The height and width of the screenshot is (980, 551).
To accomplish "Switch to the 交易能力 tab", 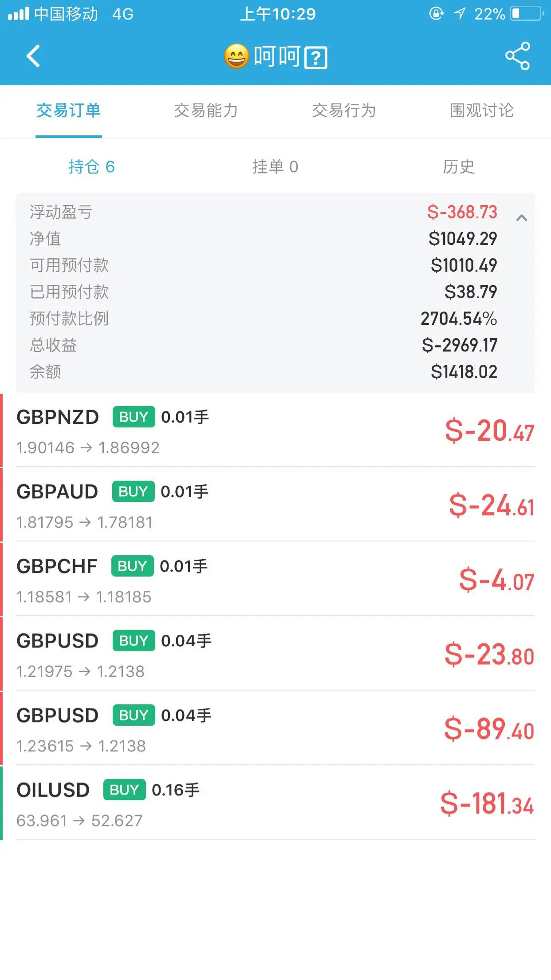I will click(x=206, y=111).
